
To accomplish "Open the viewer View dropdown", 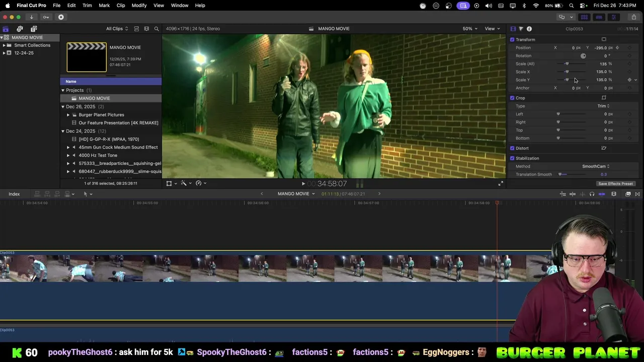I will click(492, 29).
